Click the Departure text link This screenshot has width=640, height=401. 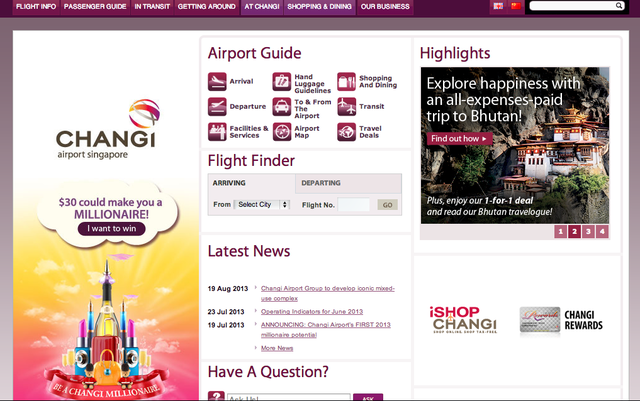pyautogui.click(x=248, y=107)
